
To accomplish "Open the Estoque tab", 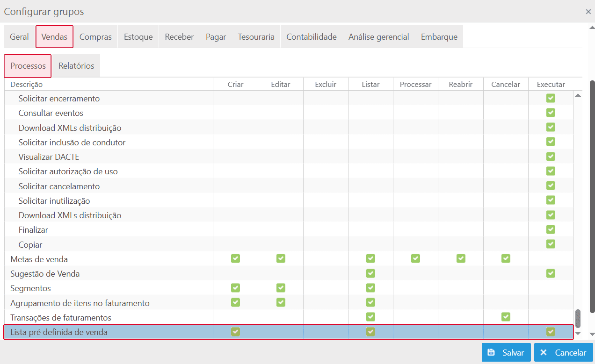I will pyautogui.click(x=138, y=37).
